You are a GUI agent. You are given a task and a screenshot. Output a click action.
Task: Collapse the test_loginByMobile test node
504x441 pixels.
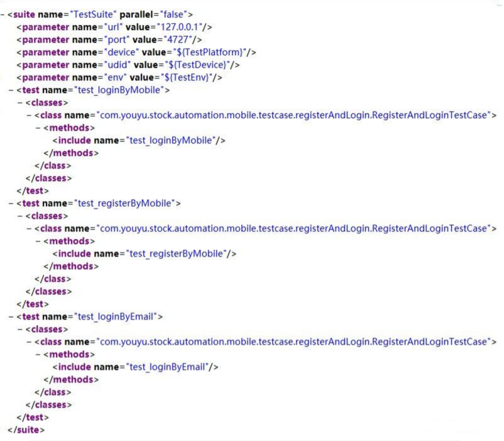click(11, 91)
